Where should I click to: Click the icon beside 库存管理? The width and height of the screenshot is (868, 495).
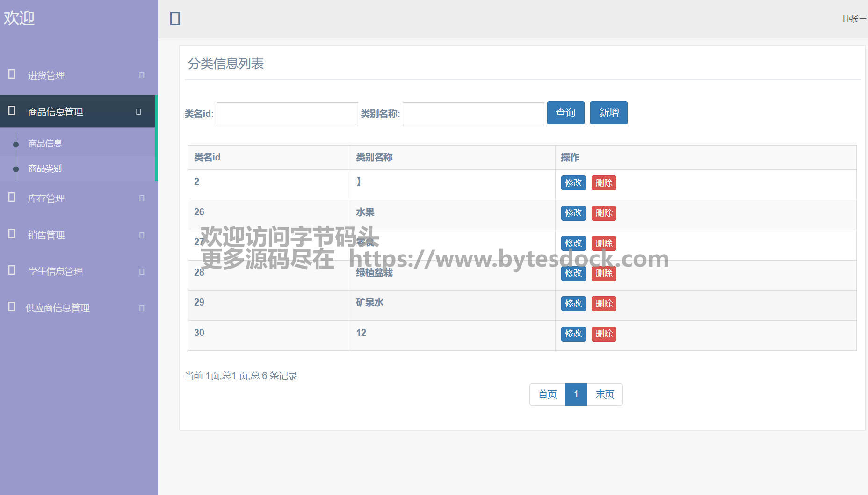click(x=12, y=197)
